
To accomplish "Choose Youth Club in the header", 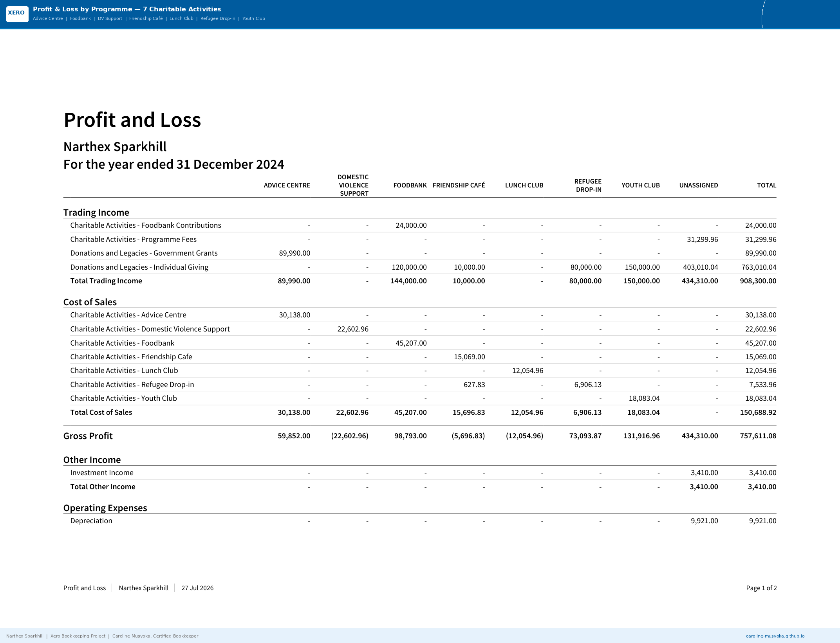I will click(254, 18).
